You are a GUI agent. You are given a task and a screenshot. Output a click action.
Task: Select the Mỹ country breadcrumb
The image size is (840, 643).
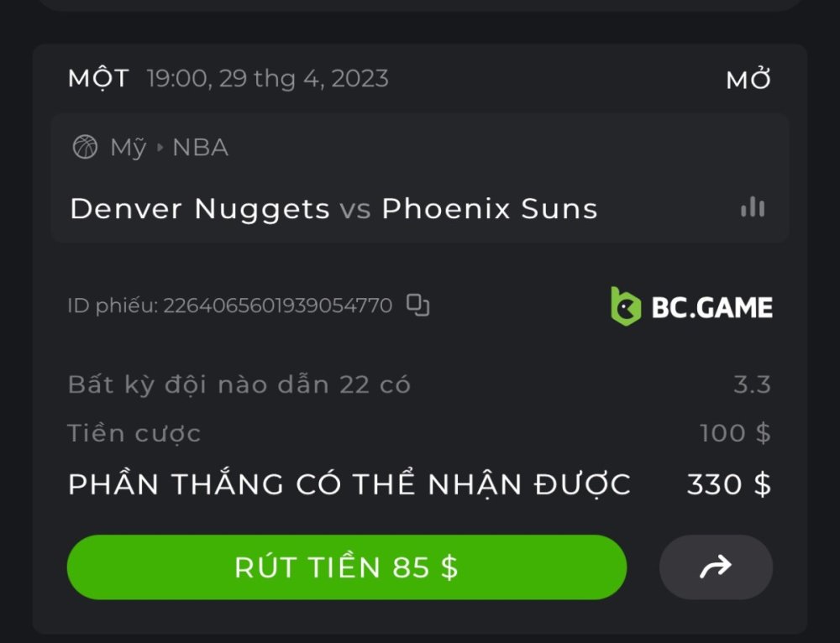click(128, 148)
